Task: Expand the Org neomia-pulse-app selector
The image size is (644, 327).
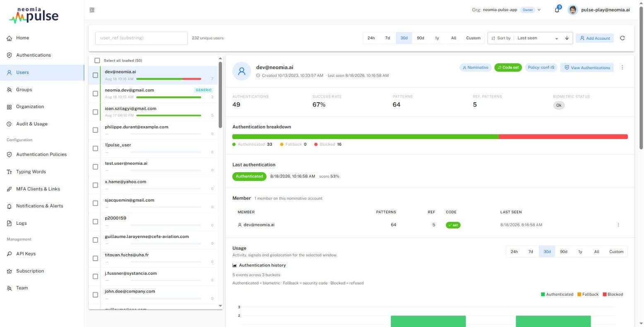Action: [x=506, y=10]
